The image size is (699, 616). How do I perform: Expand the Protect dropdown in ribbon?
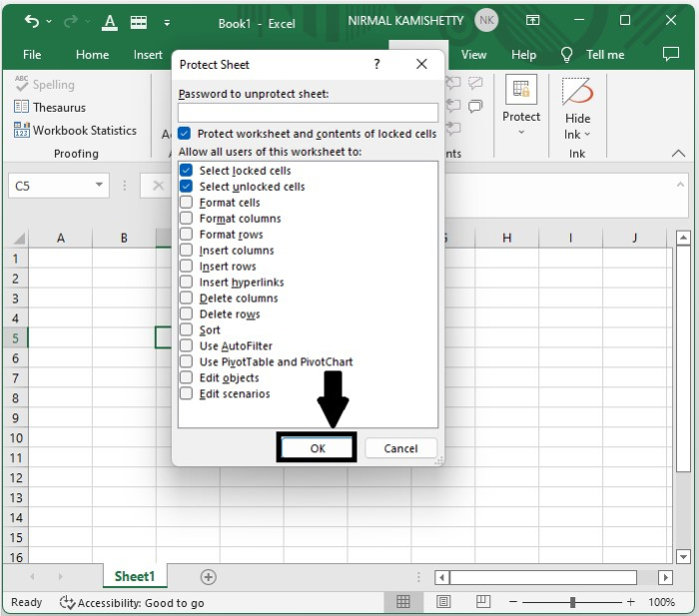pyautogui.click(x=520, y=117)
